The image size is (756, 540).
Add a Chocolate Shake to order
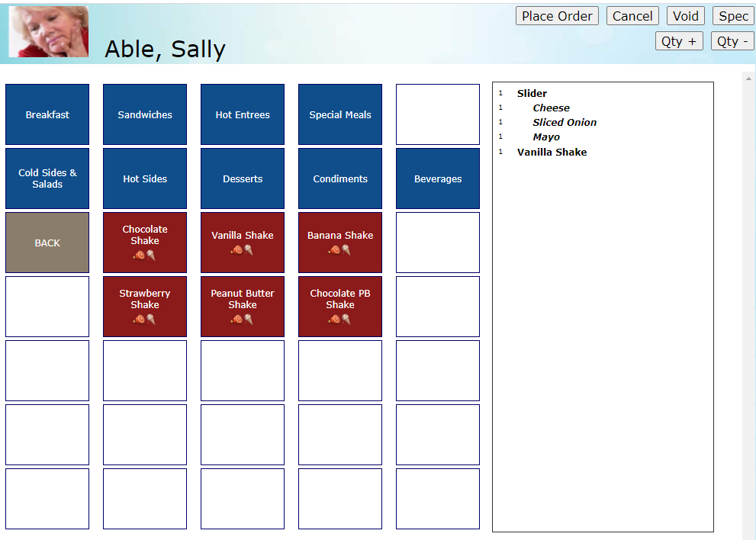[145, 243]
